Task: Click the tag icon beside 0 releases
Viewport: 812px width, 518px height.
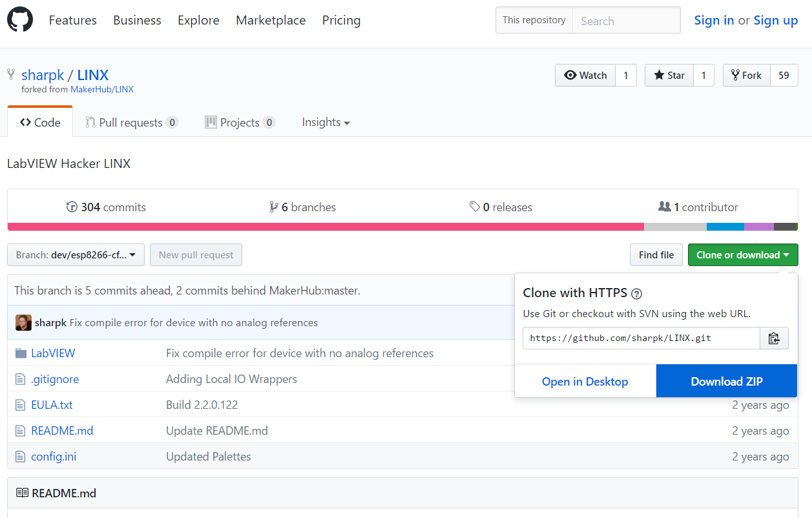Action: click(475, 207)
